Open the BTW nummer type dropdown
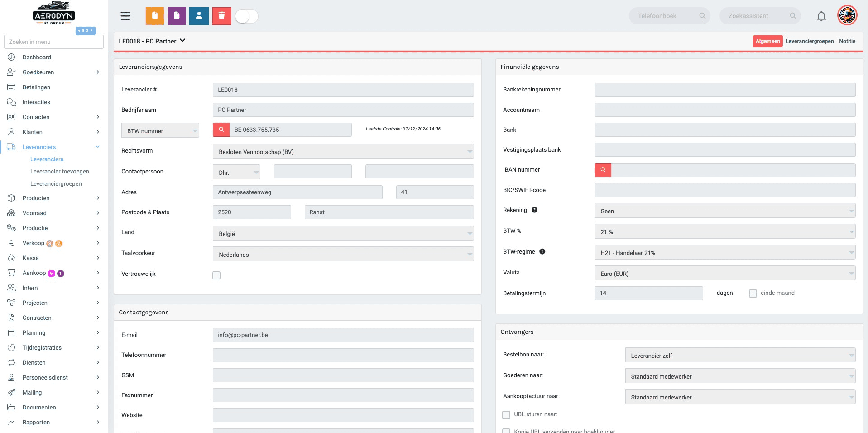 (x=160, y=130)
